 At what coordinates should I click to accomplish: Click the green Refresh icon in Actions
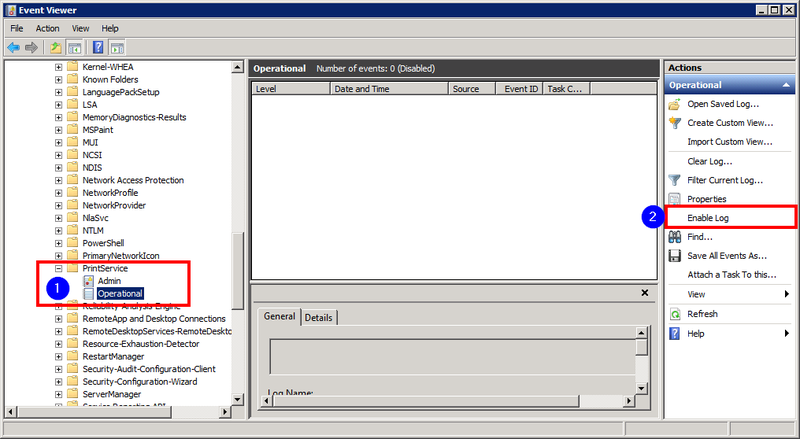pyautogui.click(x=675, y=314)
